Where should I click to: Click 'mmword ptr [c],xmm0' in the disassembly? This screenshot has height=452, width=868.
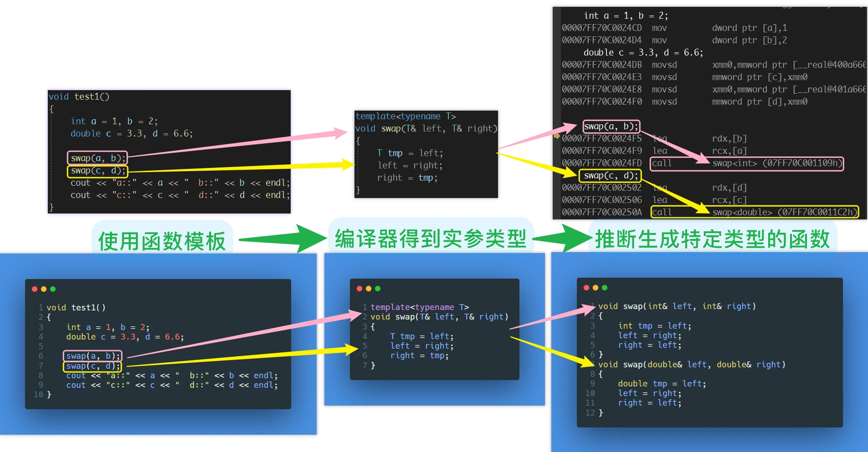(760, 77)
